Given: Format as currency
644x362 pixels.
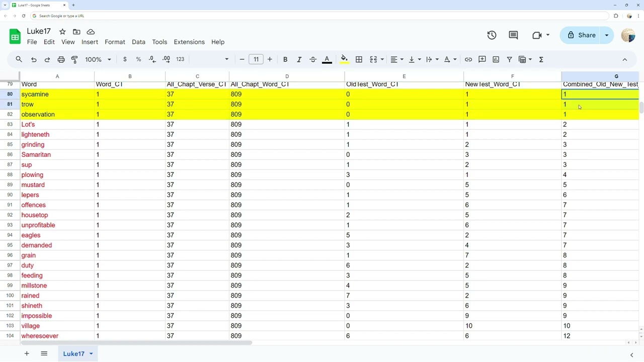Looking at the screenshot, I should pos(125,59).
